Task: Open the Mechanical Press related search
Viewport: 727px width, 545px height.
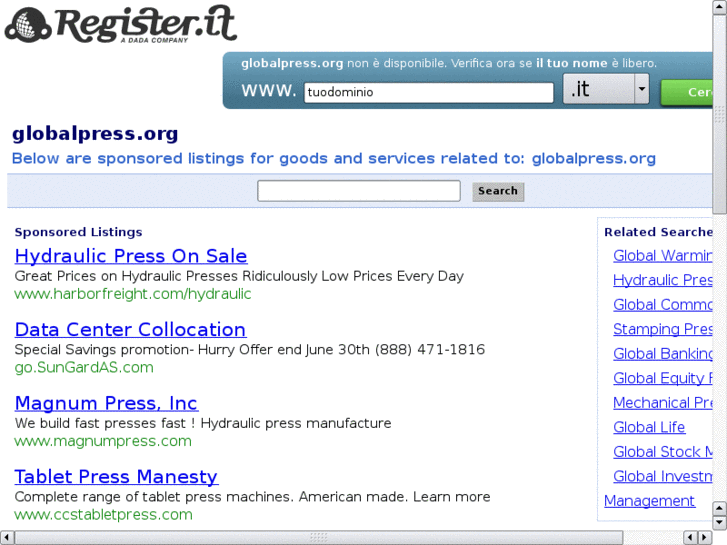Action: pos(663,403)
